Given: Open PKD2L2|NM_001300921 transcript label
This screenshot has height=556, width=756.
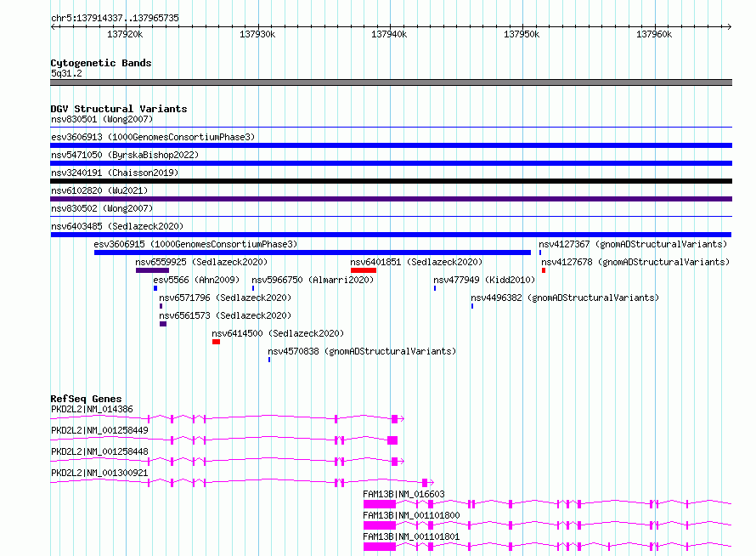Looking at the screenshot, I should coord(99,473).
